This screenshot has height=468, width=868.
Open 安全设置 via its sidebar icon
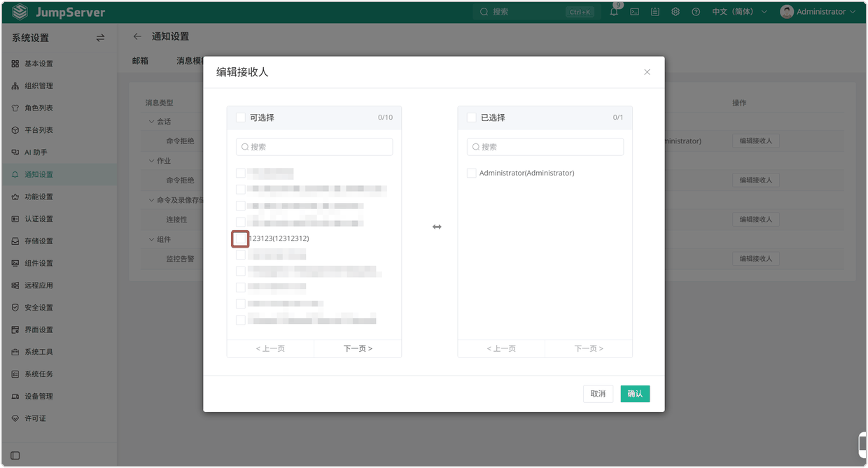(x=15, y=308)
